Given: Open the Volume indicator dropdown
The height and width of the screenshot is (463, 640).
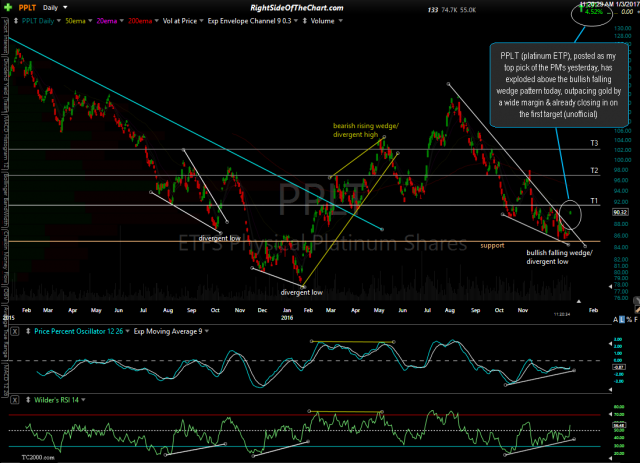Looking at the screenshot, I should pos(340,21).
